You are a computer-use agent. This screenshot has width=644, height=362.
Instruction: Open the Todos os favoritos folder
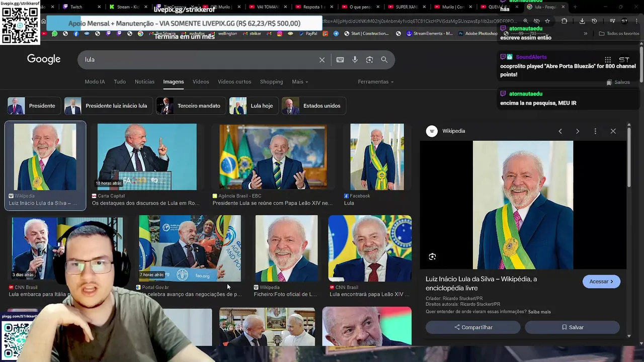(619, 34)
